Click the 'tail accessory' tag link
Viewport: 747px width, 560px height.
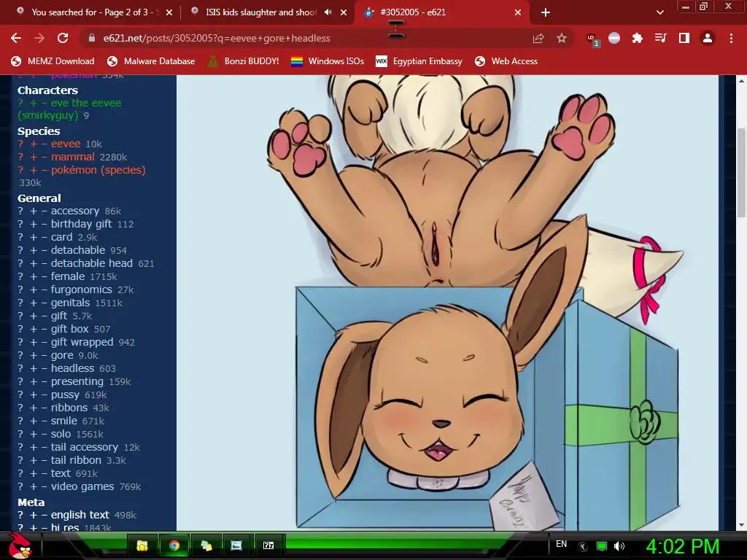85,447
